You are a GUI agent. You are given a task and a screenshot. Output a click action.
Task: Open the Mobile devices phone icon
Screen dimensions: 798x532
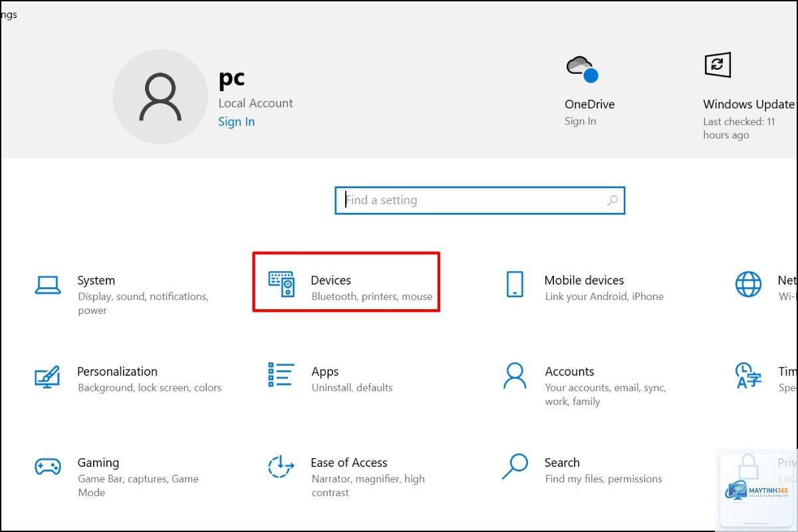(x=515, y=284)
